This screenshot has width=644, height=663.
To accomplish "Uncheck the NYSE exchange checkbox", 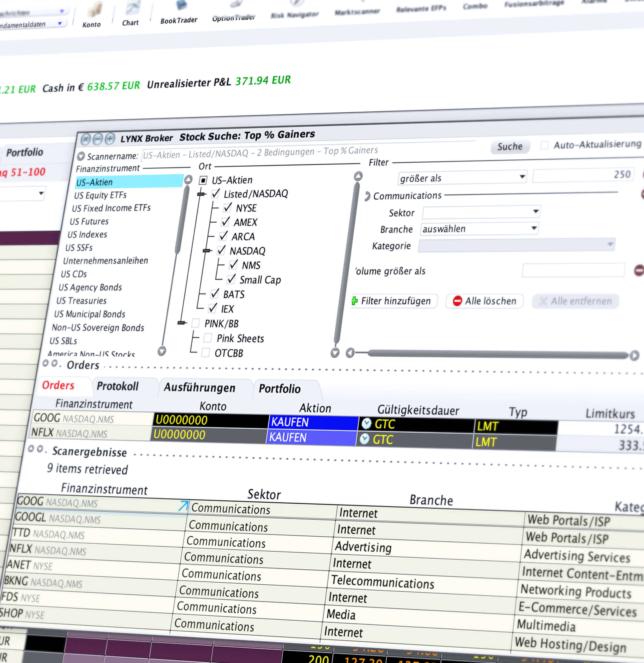I will [228, 207].
